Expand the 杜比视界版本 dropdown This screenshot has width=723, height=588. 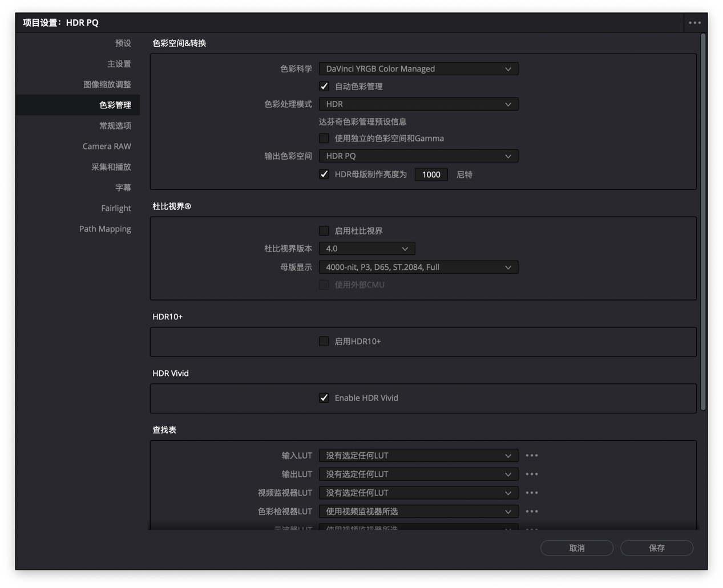(x=367, y=248)
